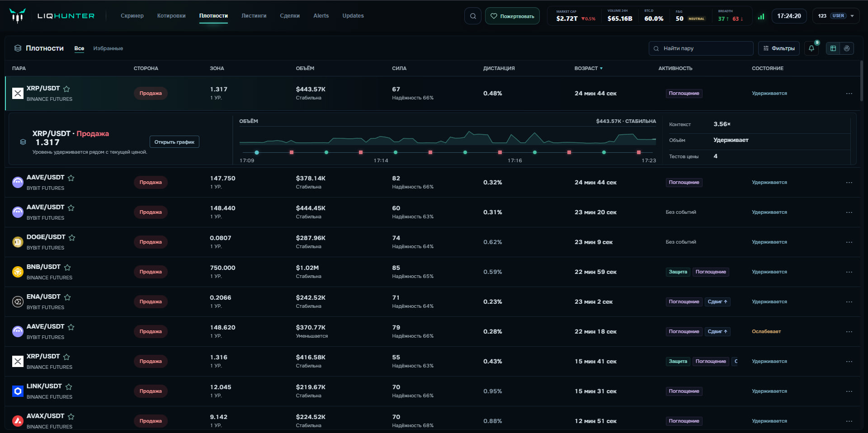Click the AVAX coin icon
The height and width of the screenshot is (433, 868).
point(18,421)
